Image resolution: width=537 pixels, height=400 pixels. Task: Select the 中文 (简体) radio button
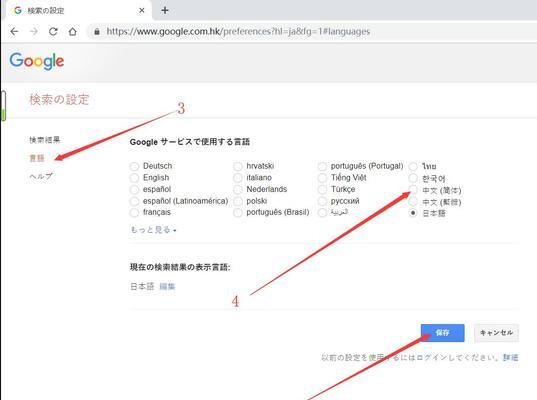coord(413,189)
